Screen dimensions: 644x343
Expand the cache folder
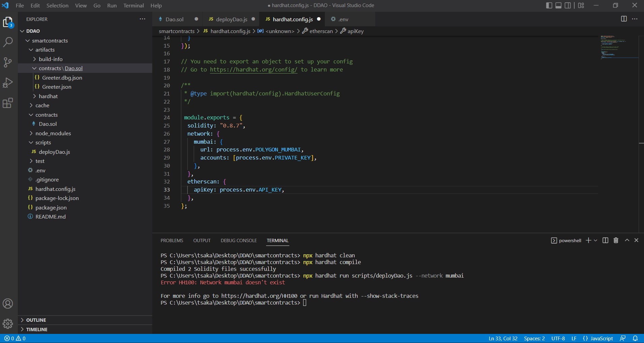coord(85,105)
